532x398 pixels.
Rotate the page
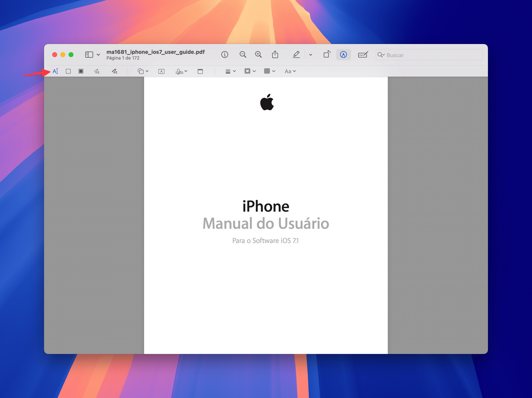tap(327, 54)
